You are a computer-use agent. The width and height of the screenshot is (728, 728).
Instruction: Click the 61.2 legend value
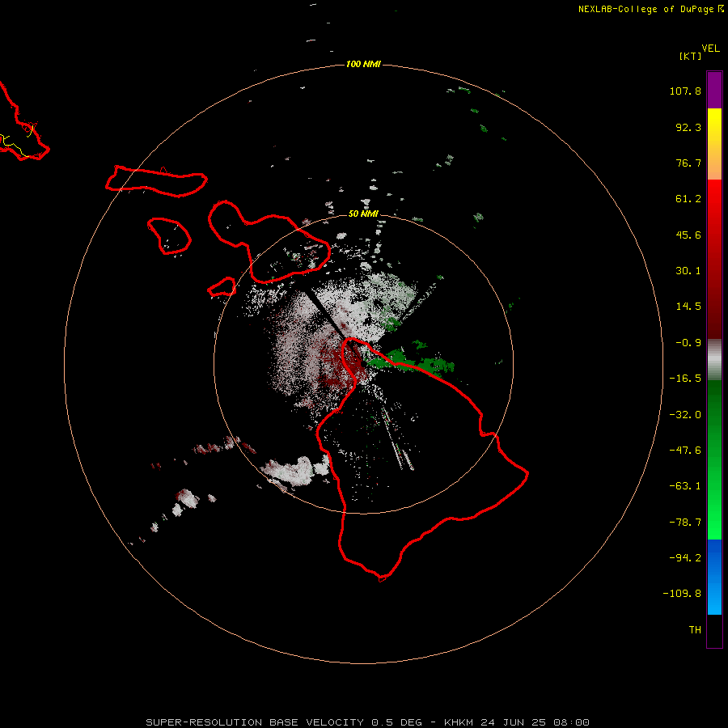pos(688,199)
